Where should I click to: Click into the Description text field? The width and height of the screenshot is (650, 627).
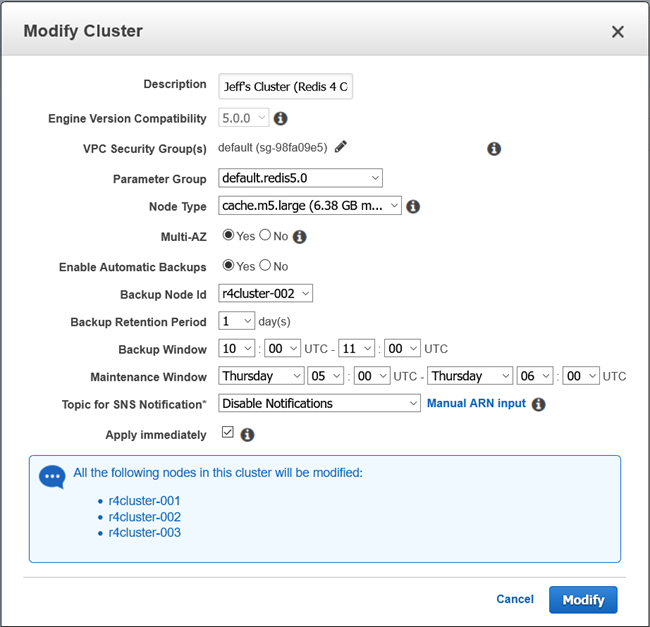pyautogui.click(x=286, y=87)
